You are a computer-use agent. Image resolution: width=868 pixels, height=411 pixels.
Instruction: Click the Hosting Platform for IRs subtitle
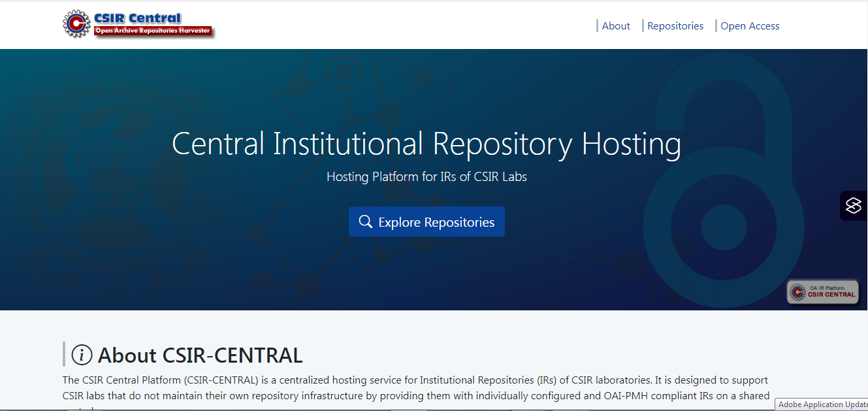(x=426, y=176)
